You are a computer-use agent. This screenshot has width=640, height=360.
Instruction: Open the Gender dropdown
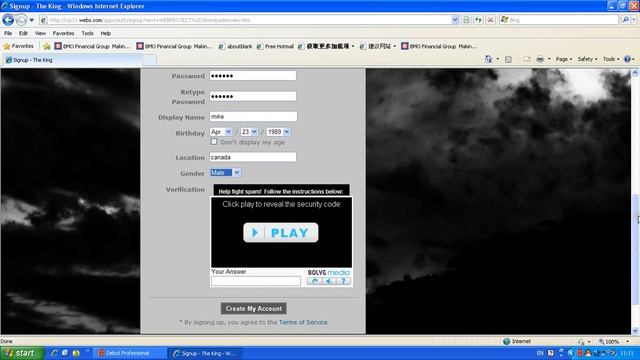click(225, 173)
